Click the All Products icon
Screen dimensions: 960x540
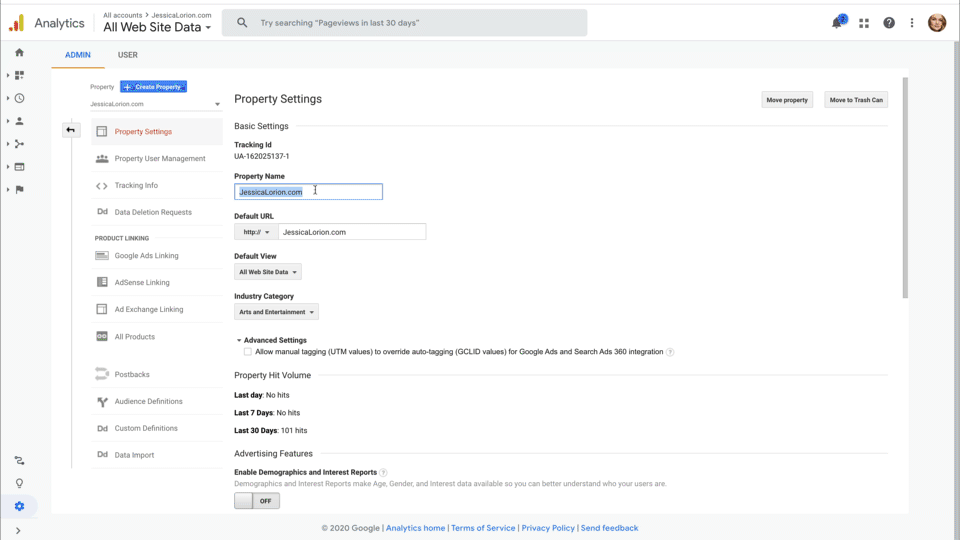pyautogui.click(x=102, y=336)
